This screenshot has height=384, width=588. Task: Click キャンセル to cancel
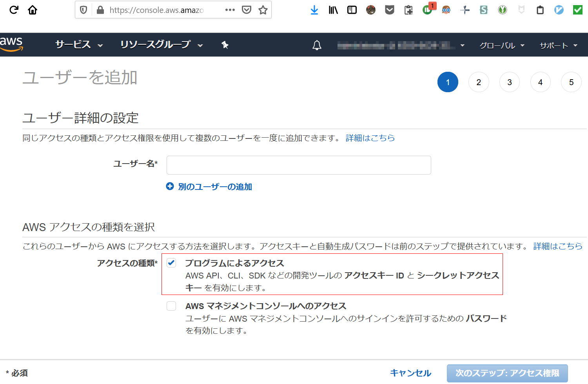pyautogui.click(x=410, y=373)
